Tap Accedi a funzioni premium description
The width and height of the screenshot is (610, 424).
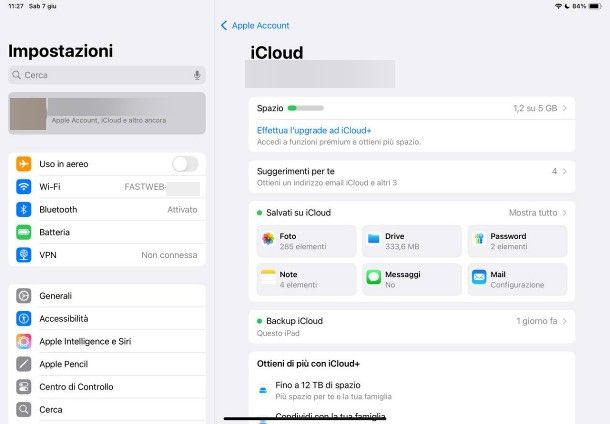[x=338, y=142]
